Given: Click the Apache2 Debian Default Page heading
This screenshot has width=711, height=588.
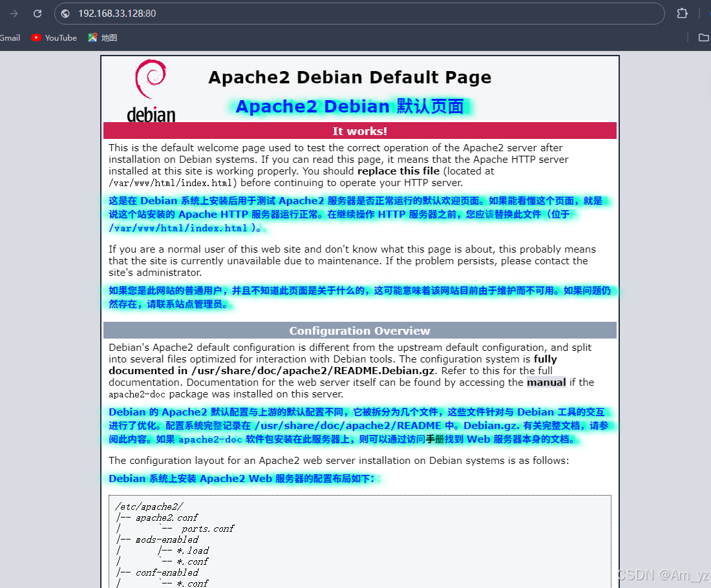Looking at the screenshot, I should (x=350, y=78).
